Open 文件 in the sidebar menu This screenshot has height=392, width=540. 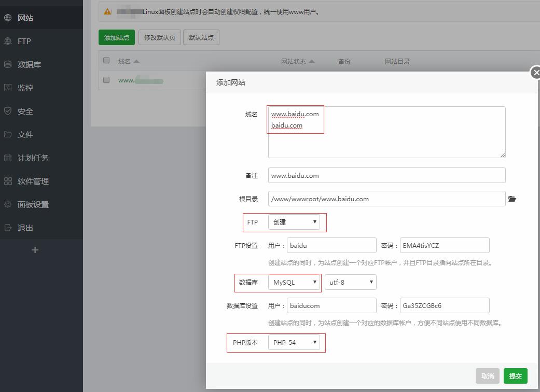(25, 134)
